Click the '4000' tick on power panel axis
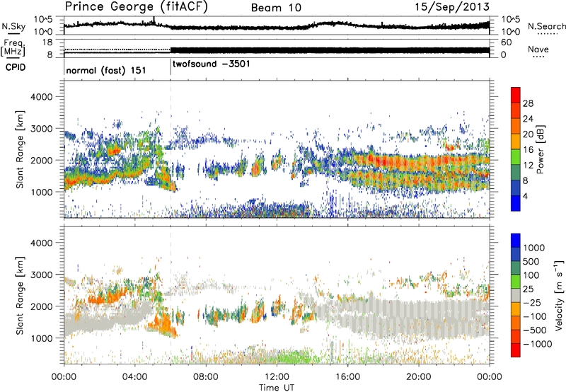 41,97
